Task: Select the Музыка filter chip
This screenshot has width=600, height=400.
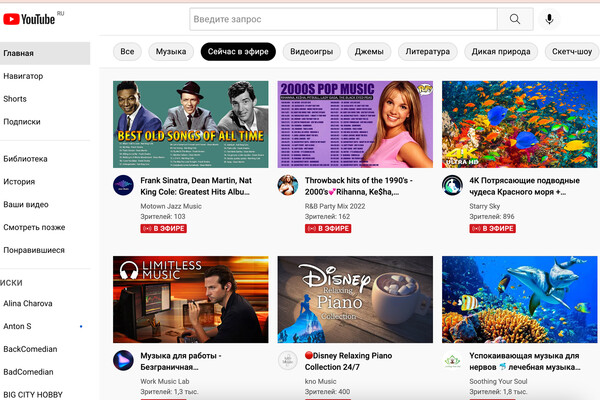Action: pyautogui.click(x=171, y=52)
